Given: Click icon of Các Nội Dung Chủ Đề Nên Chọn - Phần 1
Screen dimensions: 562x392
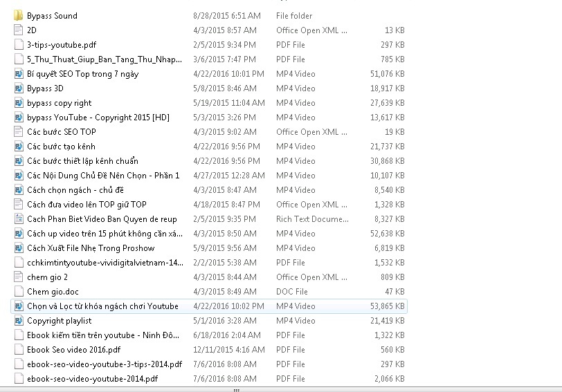Looking at the screenshot, I should [18, 176].
